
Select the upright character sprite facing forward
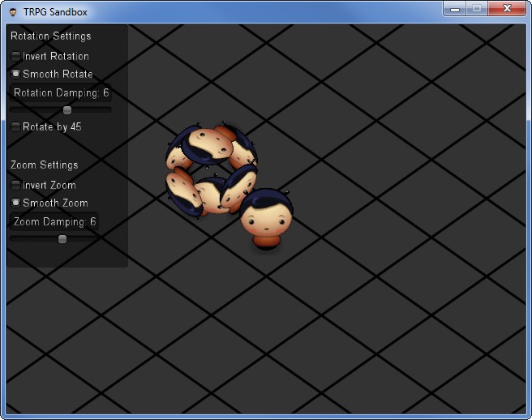tap(266, 219)
